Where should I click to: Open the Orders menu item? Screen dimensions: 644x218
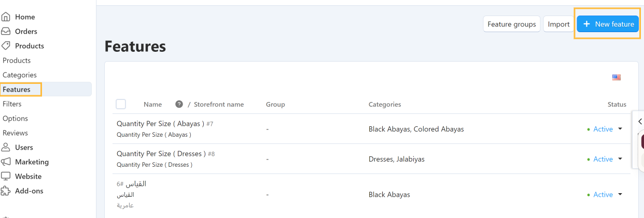click(26, 31)
